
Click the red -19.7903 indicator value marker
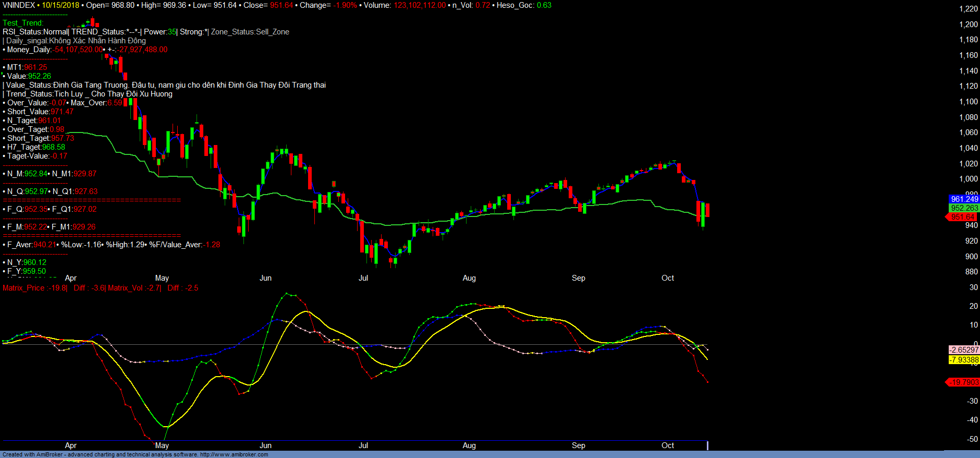click(963, 382)
